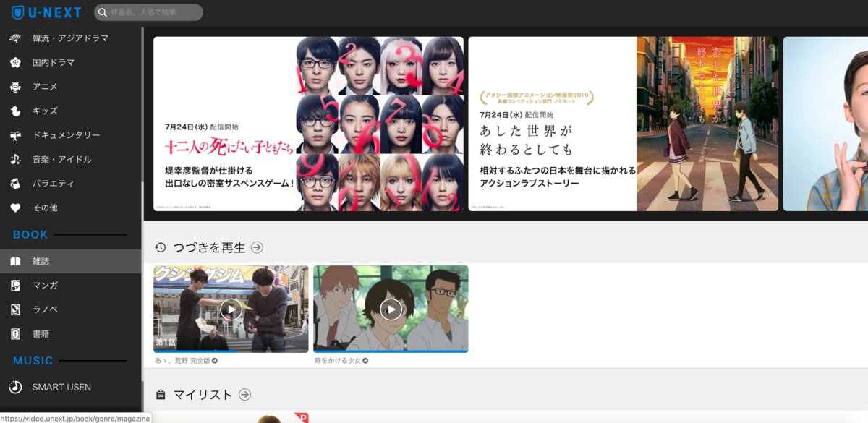868x423 pixels.
Task: Click progress bar under あゝ、荒野 thumbnail
Action: (x=231, y=351)
